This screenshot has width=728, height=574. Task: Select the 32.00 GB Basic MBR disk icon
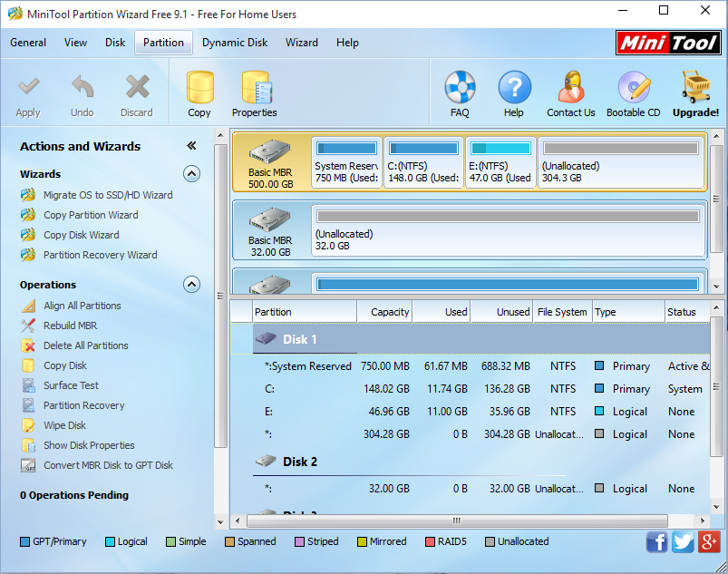click(x=269, y=219)
